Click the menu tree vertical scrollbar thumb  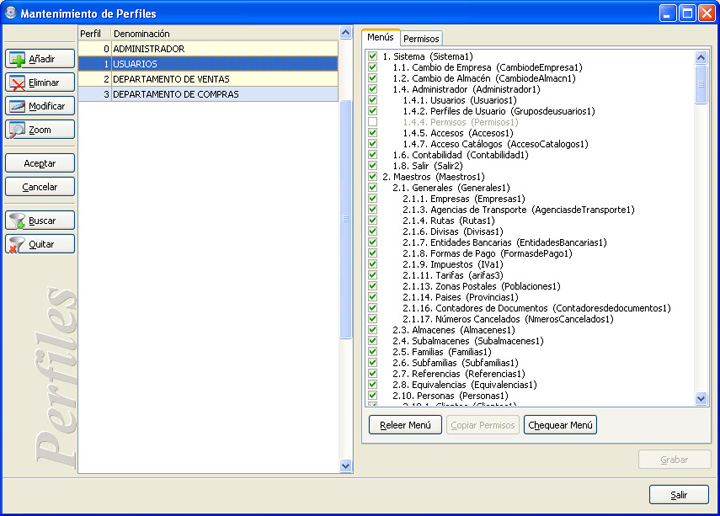pos(701,84)
